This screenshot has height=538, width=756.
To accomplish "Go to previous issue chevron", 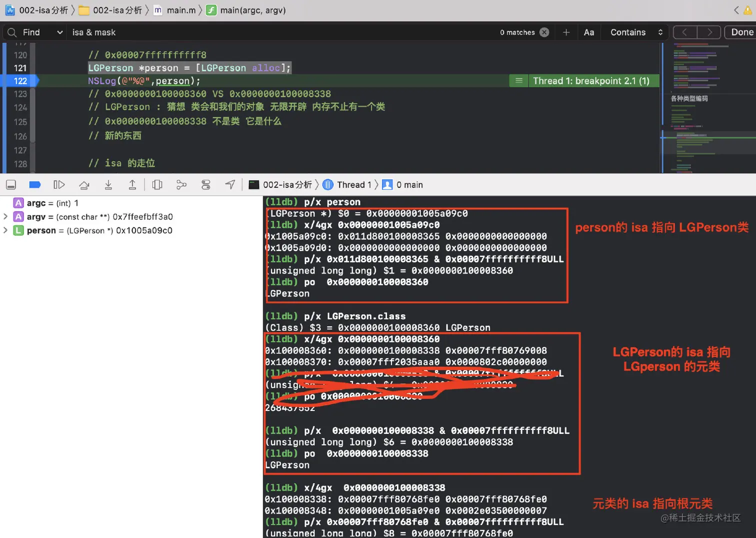I will [736, 10].
